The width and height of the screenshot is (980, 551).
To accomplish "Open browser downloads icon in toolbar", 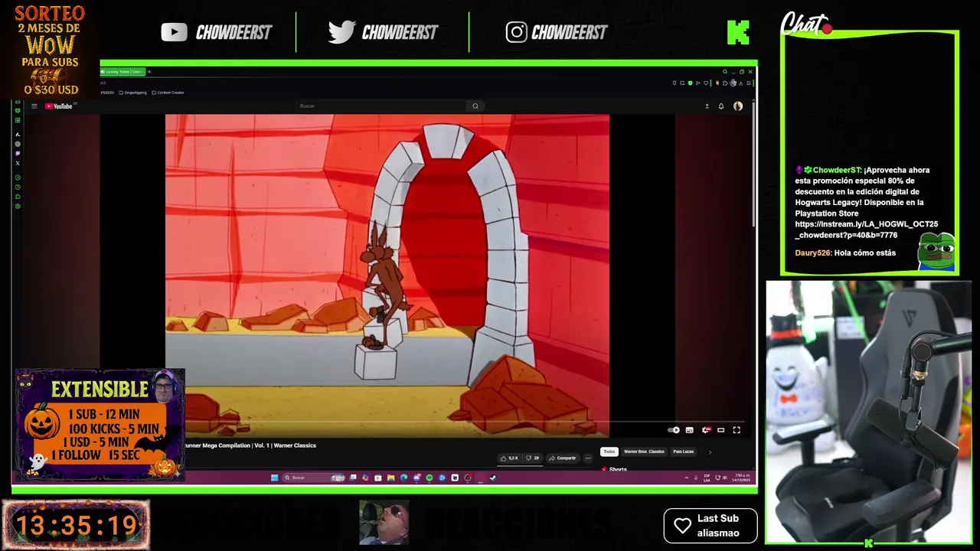I will [740, 83].
